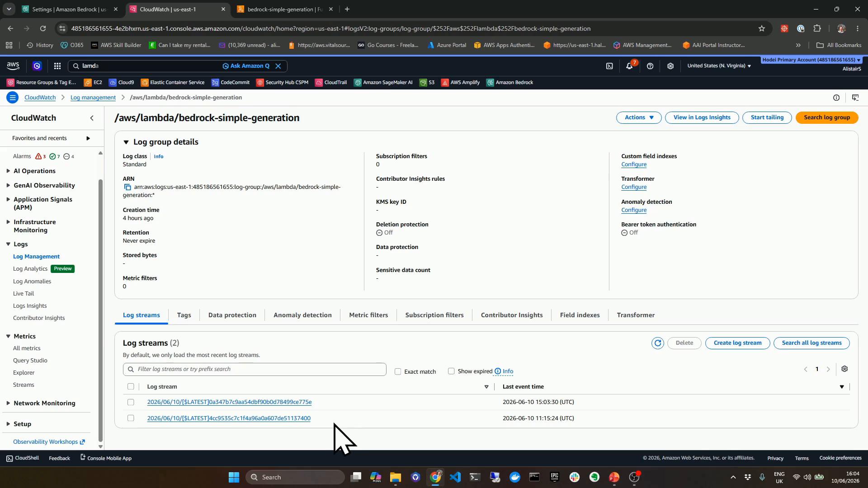This screenshot has width=868, height=488.
Task: Select the log stream ending 78499ce775e
Action: click(x=131, y=402)
